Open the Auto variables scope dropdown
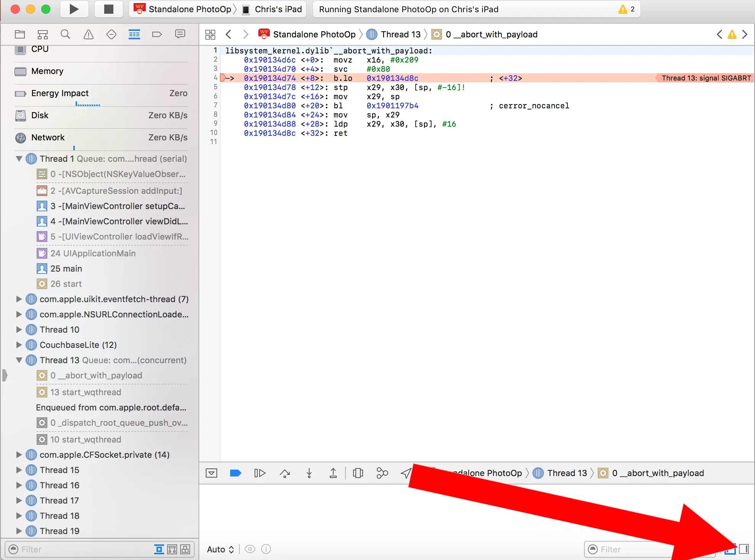The image size is (755, 560). tap(220, 549)
